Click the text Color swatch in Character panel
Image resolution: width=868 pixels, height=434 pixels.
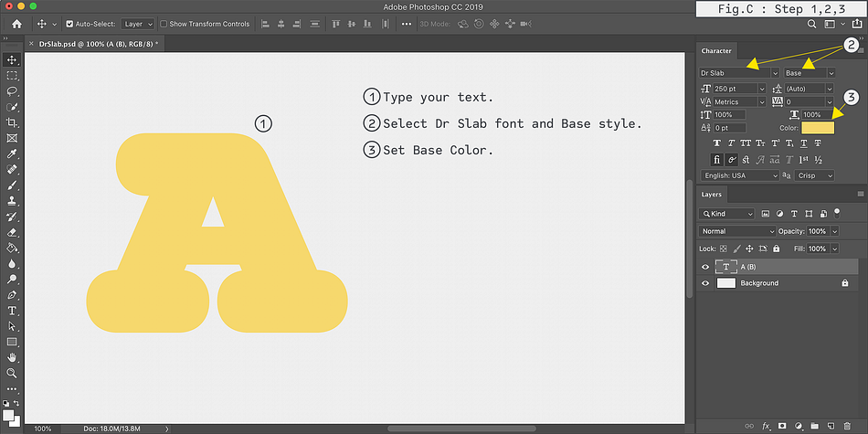[x=818, y=128]
